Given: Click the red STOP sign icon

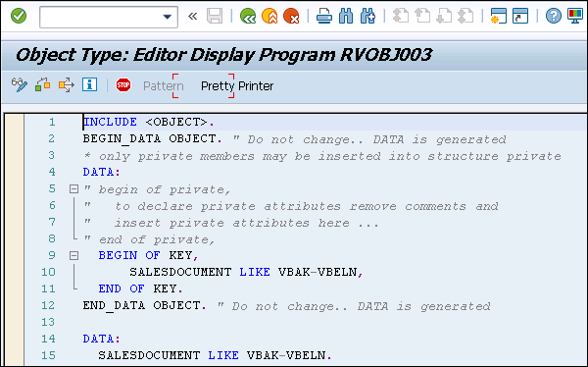Looking at the screenshot, I should (123, 85).
